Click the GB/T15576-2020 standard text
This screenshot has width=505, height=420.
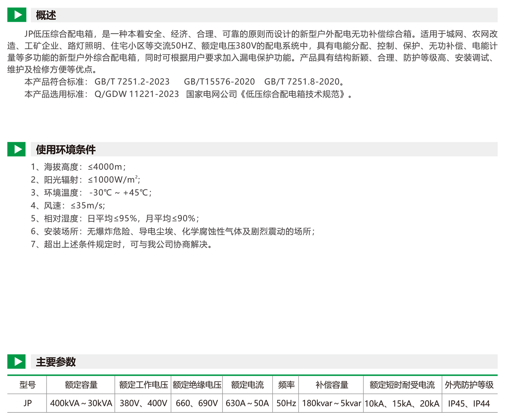219,82
